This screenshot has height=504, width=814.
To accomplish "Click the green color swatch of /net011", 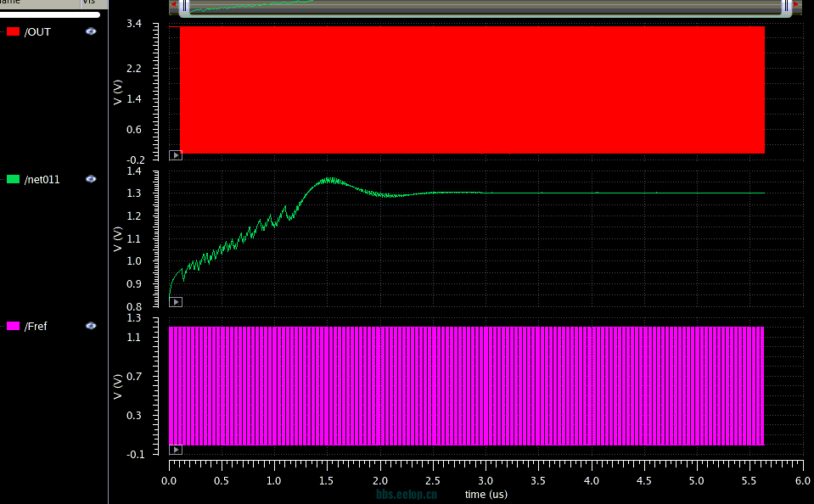I will (13, 179).
